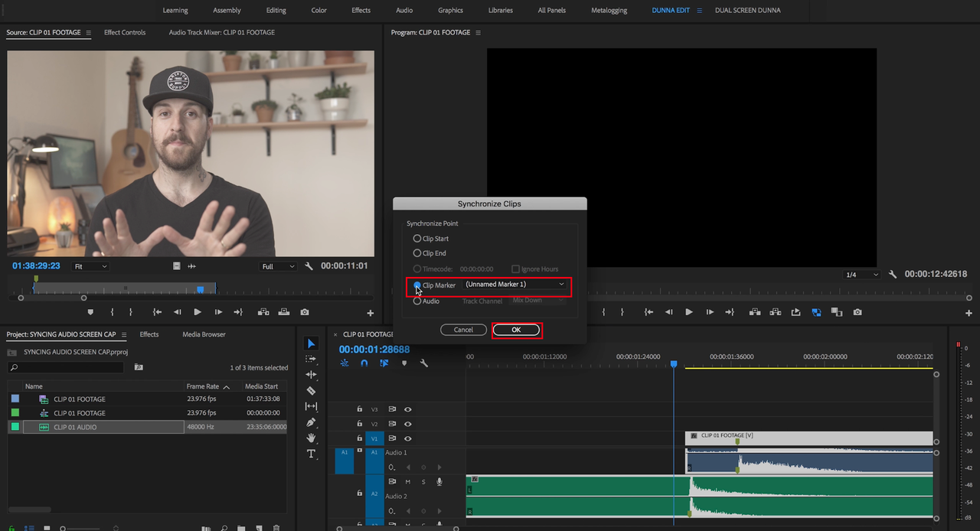Mute the Audio 2 track
This screenshot has height=531, width=980.
click(407, 482)
